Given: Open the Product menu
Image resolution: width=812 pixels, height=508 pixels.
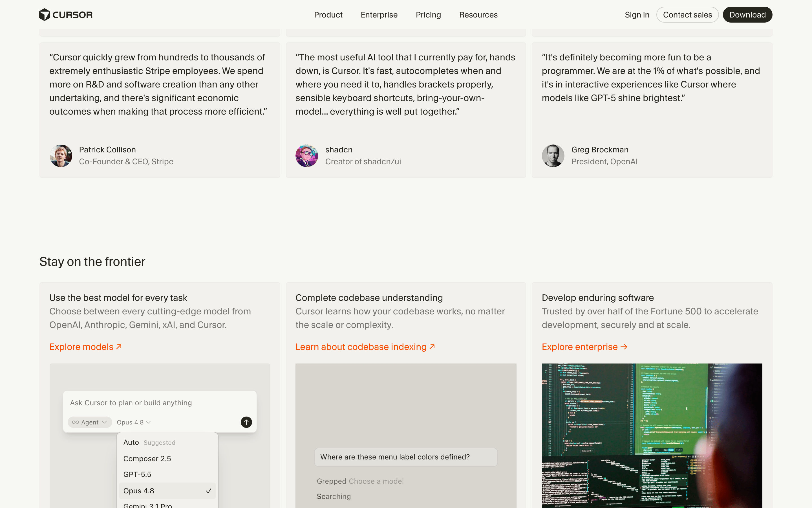Looking at the screenshot, I should pyautogui.click(x=328, y=15).
